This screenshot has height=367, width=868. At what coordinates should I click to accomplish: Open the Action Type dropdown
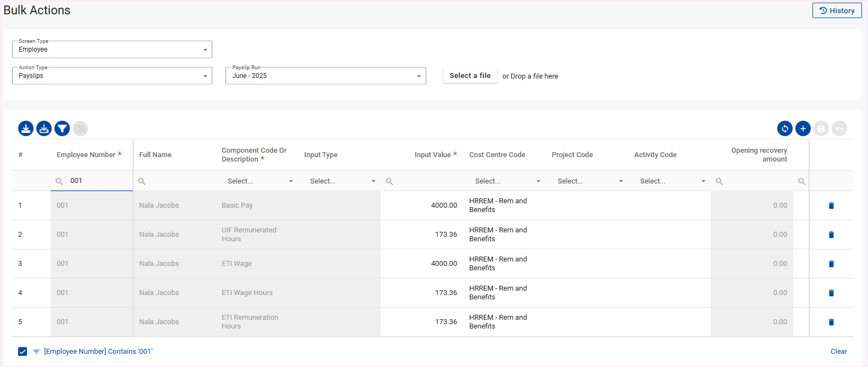coord(112,76)
